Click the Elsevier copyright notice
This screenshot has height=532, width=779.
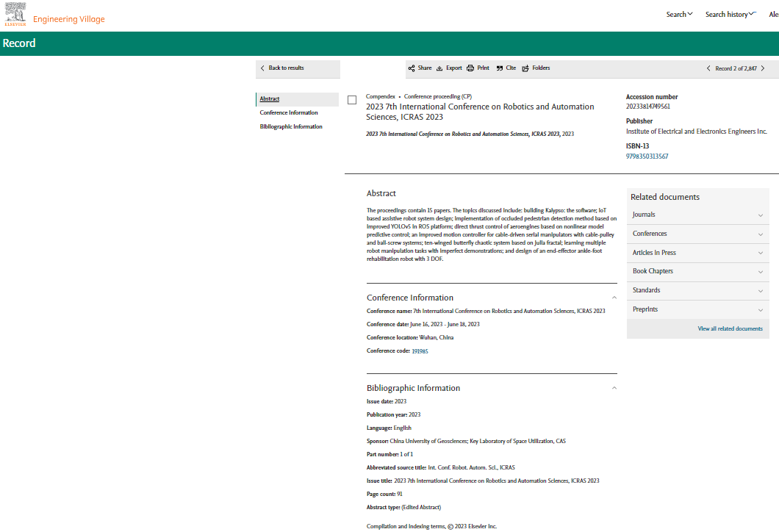[431, 527]
